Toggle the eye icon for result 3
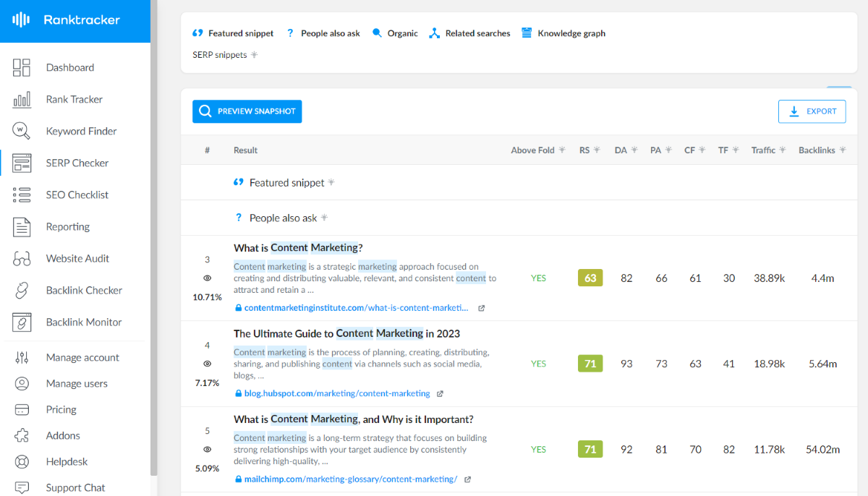 tap(208, 278)
